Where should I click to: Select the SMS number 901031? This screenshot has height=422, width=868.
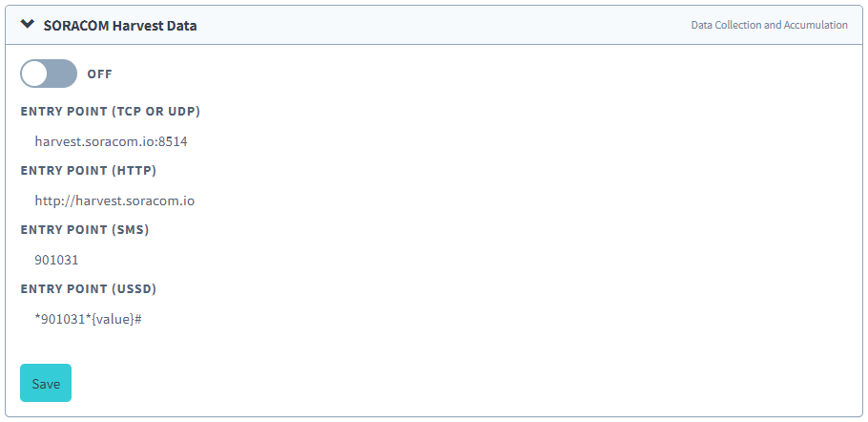point(56,260)
